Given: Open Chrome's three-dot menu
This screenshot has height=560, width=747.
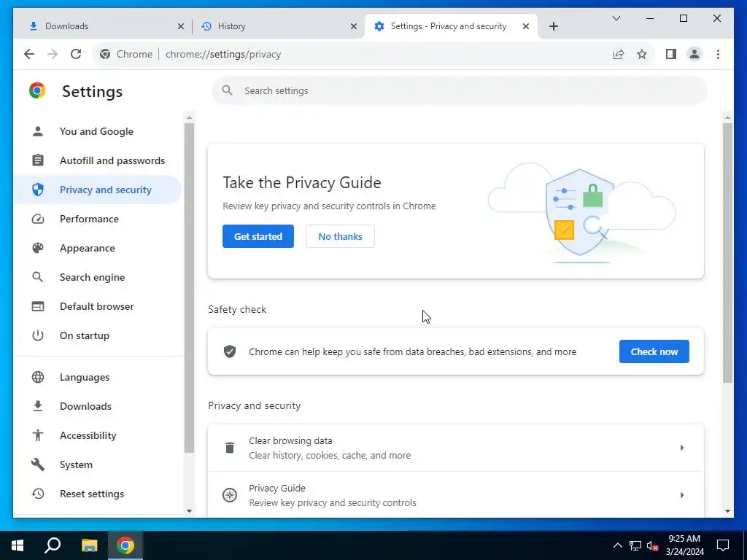Looking at the screenshot, I should tap(718, 54).
